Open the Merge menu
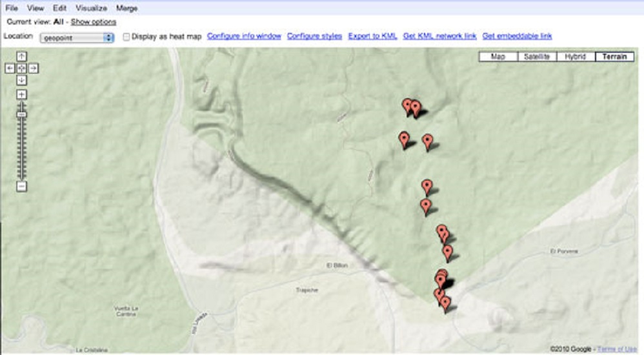The width and height of the screenshot is (644, 355). tap(126, 8)
